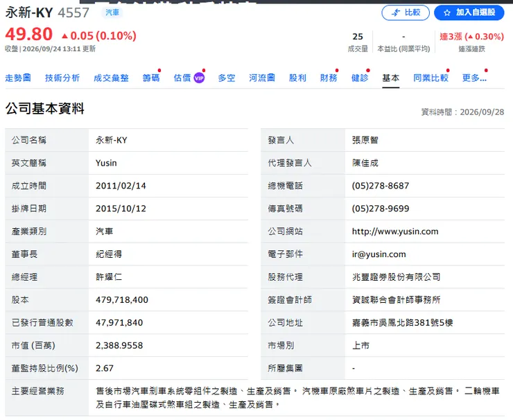
Task: Click the red up-triangle price change indicator
Action: [x=64, y=35]
